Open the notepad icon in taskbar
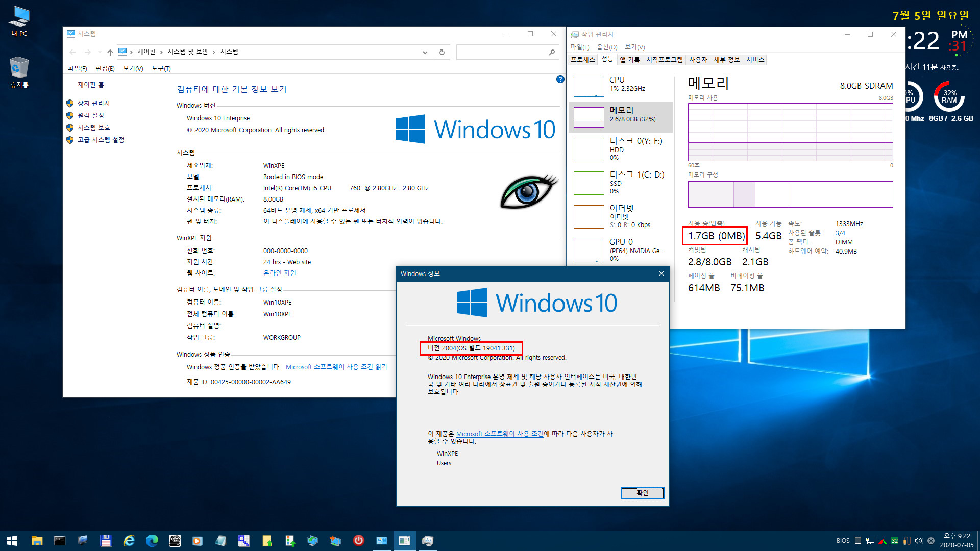The height and width of the screenshot is (551, 980). pyautogui.click(x=220, y=540)
